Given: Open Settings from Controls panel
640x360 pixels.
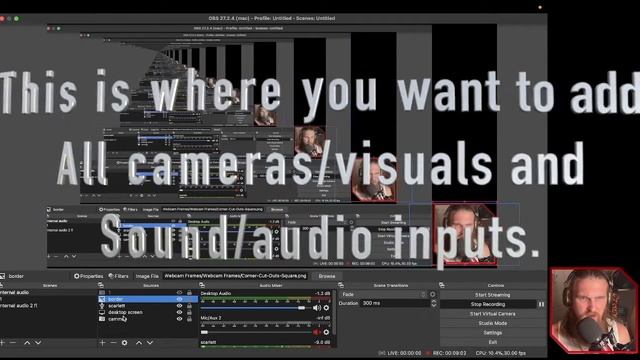Looking at the screenshot, I should (x=493, y=333).
